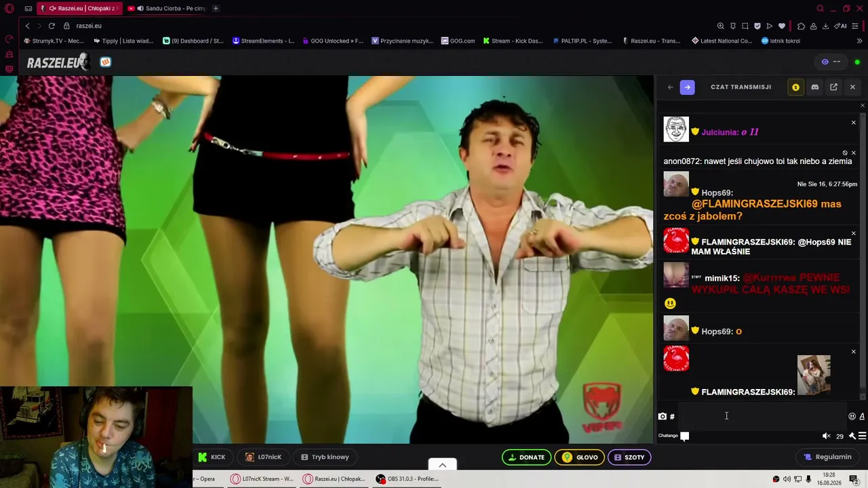Open OBS 31.0.3 from the taskbar
Image resolution: width=868 pixels, height=488 pixels.
pyautogui.click(x=408, y=479)
